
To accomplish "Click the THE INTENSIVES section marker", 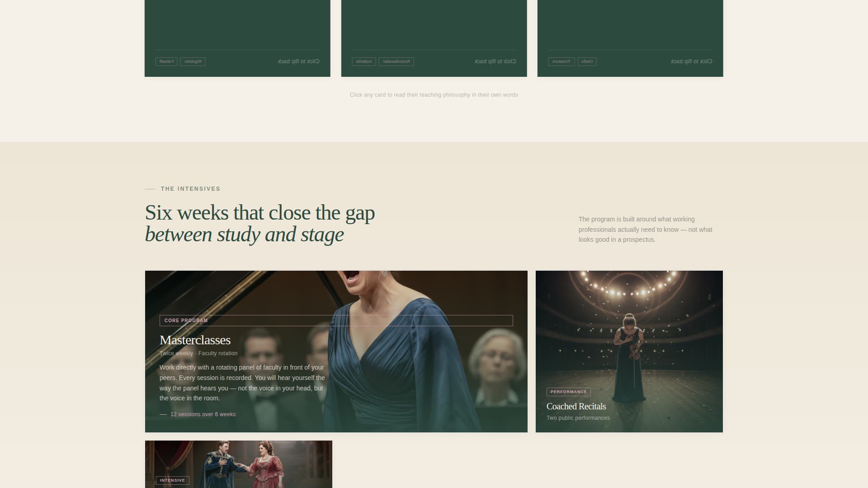I will click(x=190, y=189).
